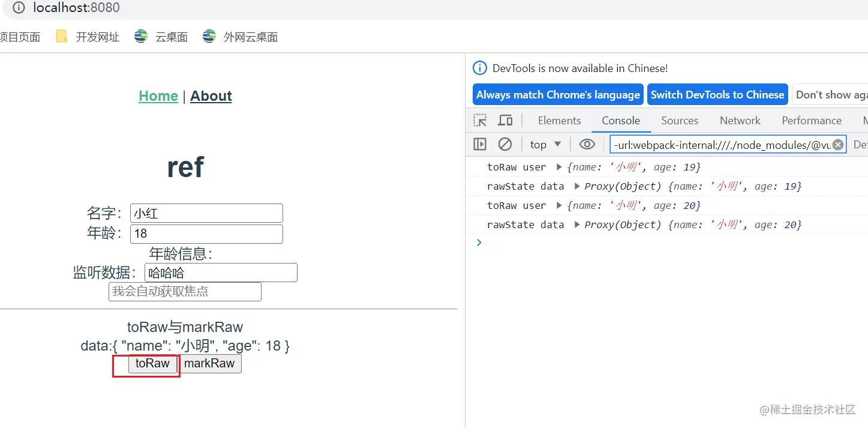
Task: Click the localhost:8080 address bar text
Action: [76, 8]
